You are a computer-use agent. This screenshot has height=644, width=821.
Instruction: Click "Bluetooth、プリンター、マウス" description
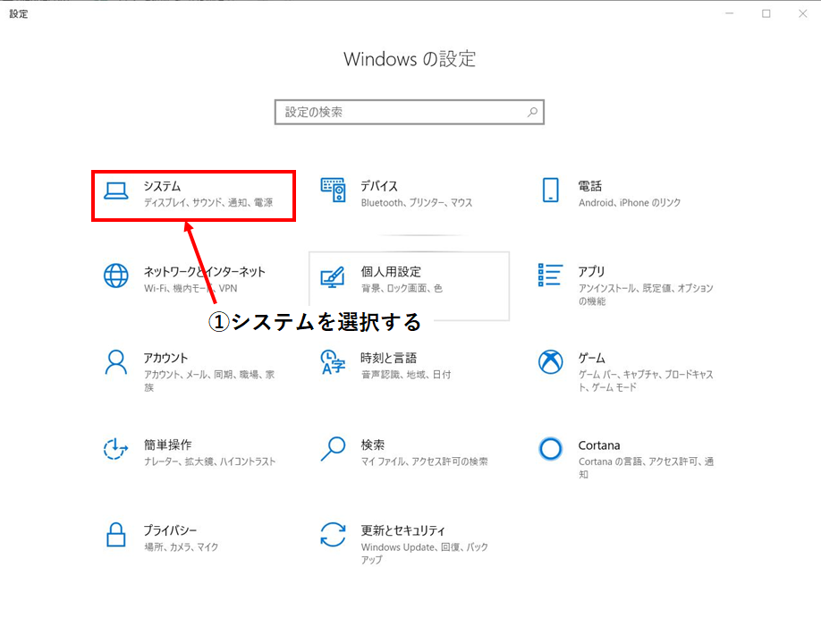click(417, 203)
